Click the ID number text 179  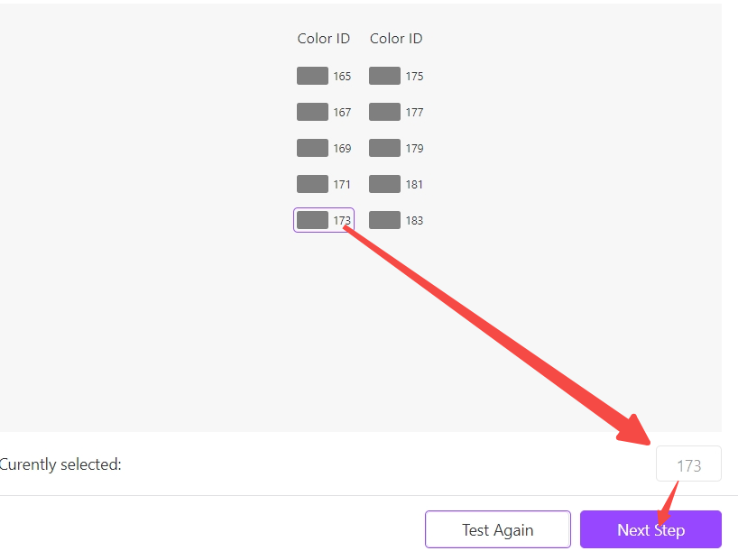click(414, 149)
